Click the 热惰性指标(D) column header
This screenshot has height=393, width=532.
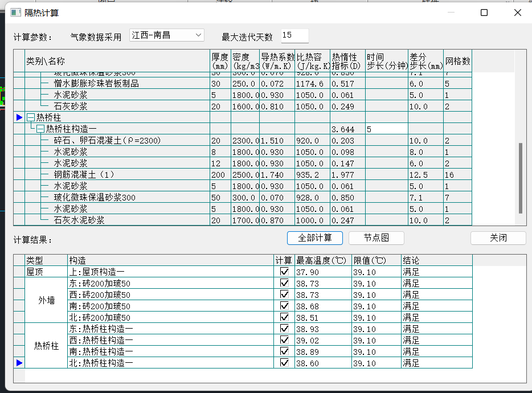(347, 62)
